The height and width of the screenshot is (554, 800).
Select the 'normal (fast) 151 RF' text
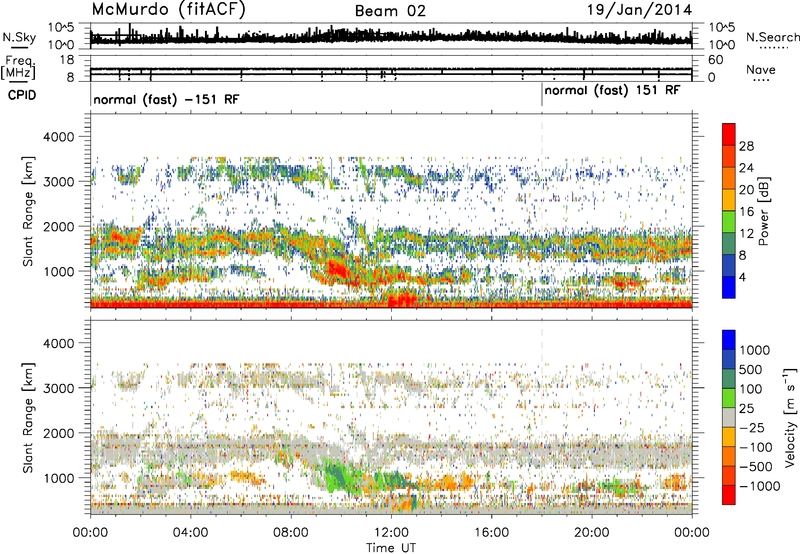(x=612, y=90)
